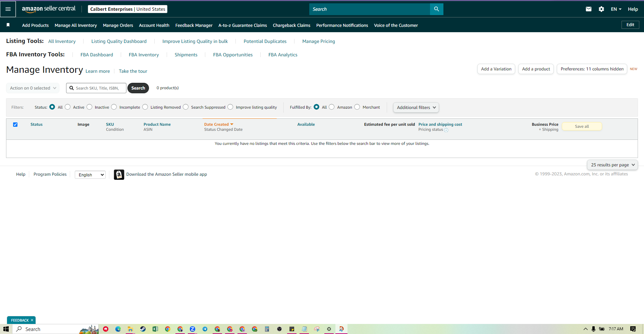The width and height of the screenshot is (644, 334).
Task: Open Account Health from the nav bar
Action: tap(154, 25)
